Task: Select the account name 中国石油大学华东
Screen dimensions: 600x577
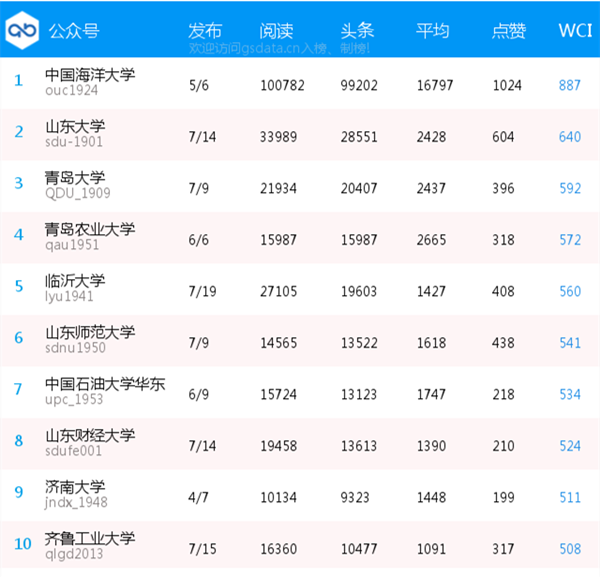Action: pos(105,384)
